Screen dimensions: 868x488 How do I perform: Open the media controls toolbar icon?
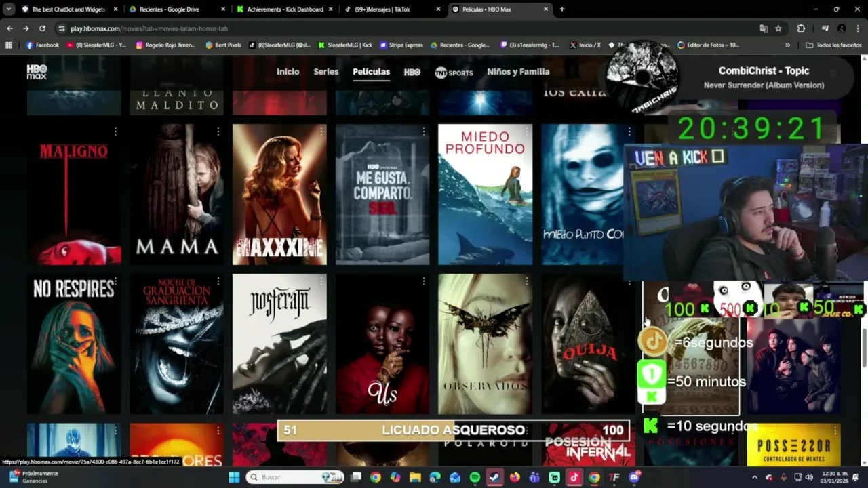click(825, 28)
